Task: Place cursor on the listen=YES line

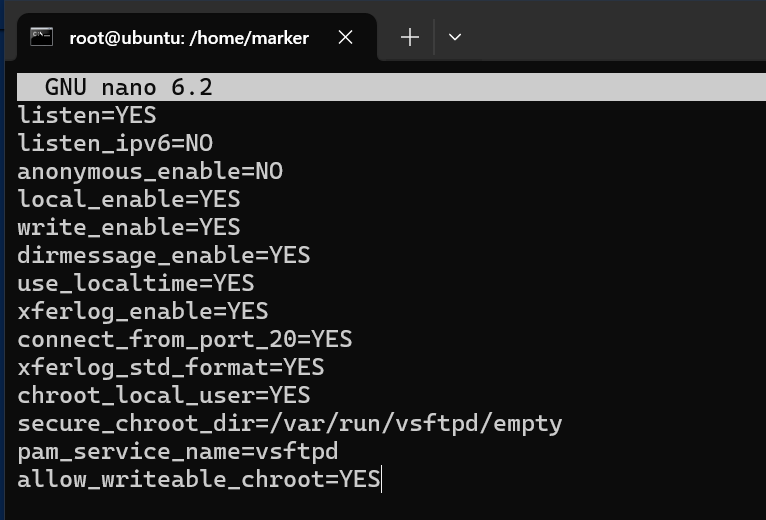Action: click(x=86, y=115)
